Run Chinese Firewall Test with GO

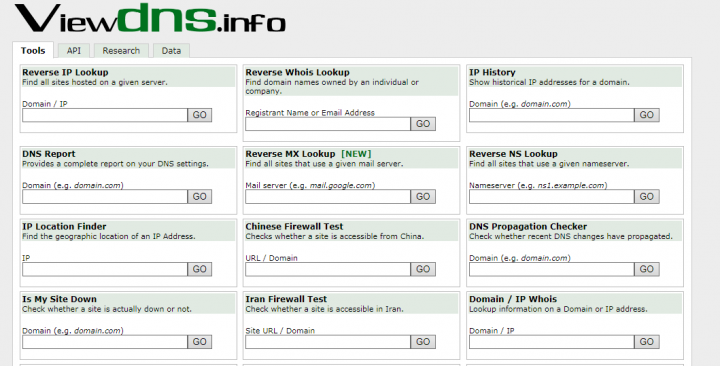pos(423,269)
